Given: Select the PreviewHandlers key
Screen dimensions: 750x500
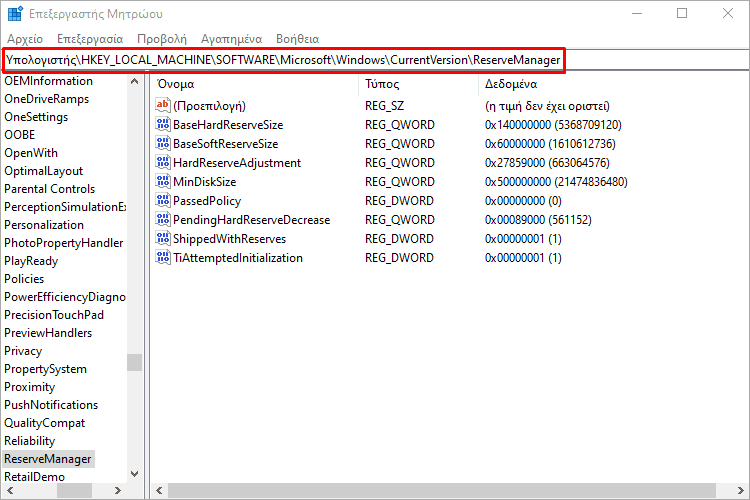Looking at the screenshot, I should (x=48, y=333).
